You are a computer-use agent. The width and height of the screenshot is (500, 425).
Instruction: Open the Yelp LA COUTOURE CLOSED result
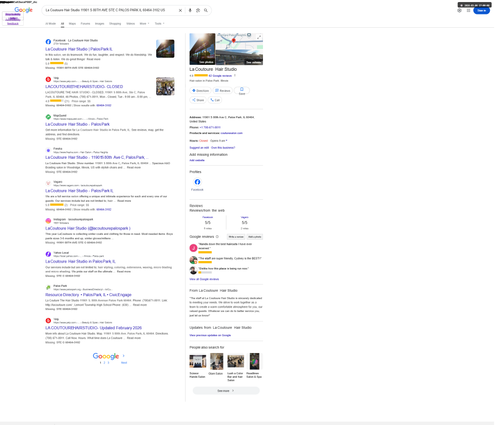(84, 86)
